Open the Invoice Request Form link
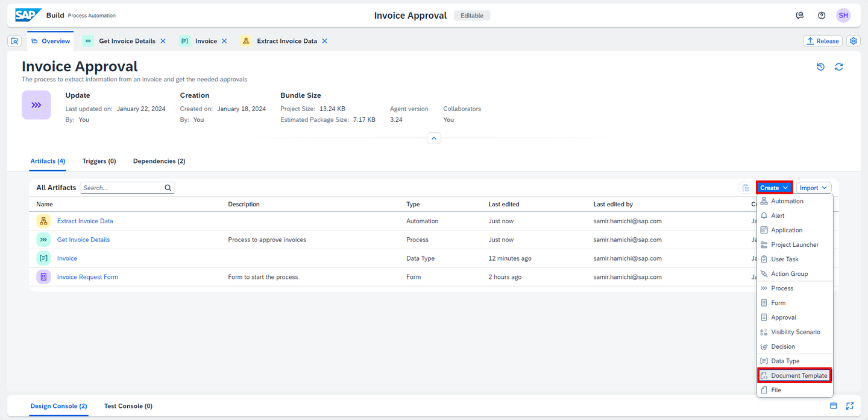 point(87,277)
